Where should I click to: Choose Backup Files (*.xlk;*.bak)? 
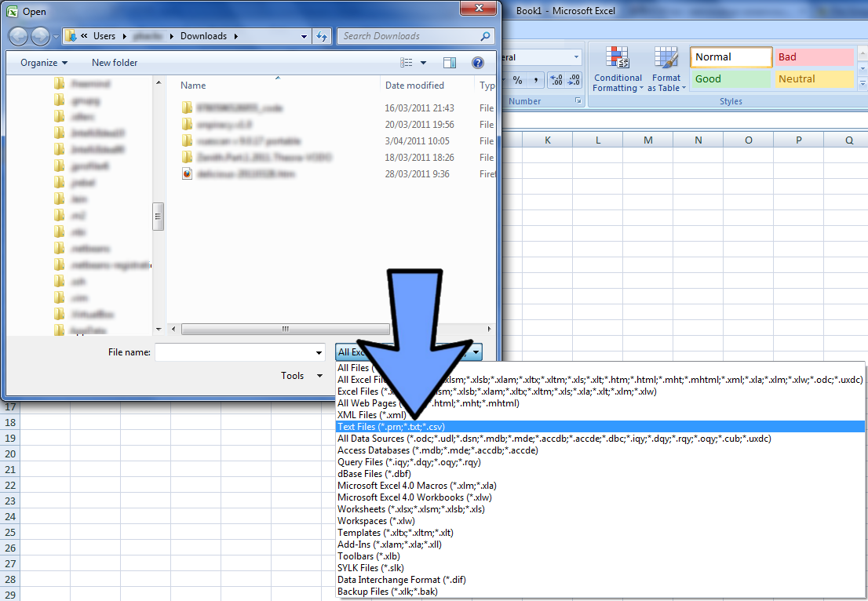click(x=600, y=592)
